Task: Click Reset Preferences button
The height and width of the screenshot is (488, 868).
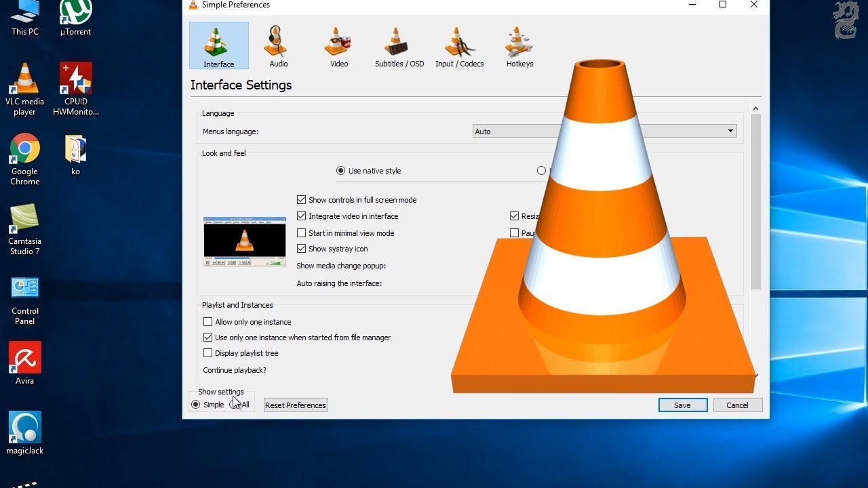Action: tap(296, 405)
